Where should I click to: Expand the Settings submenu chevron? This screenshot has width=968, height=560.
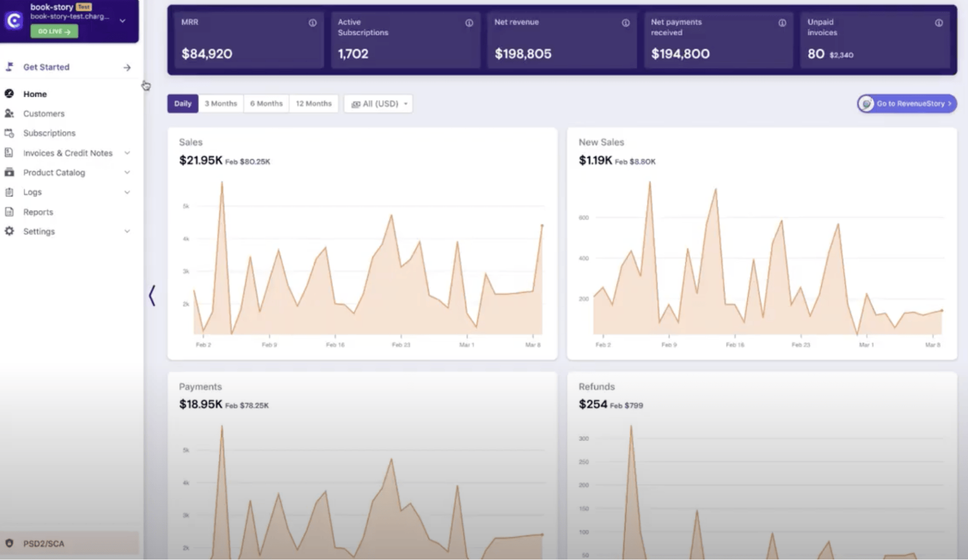click(x=127, y=231)
